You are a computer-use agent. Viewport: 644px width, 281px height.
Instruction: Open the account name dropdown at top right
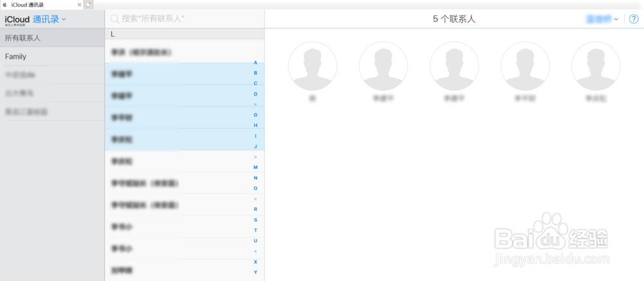coord(601,19)
